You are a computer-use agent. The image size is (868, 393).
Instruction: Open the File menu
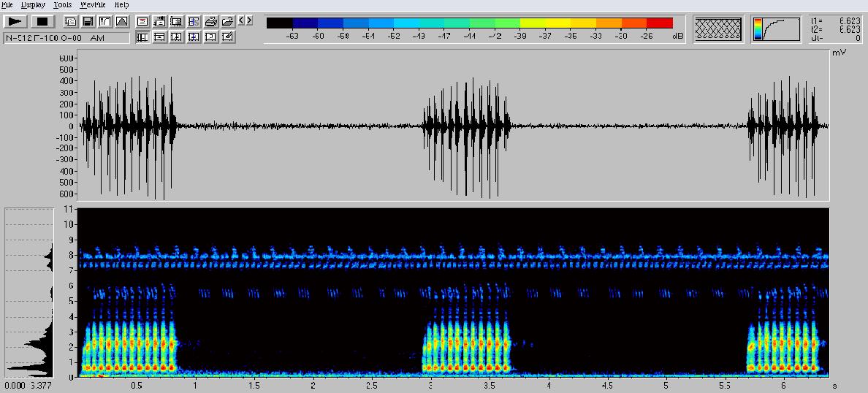7,4
